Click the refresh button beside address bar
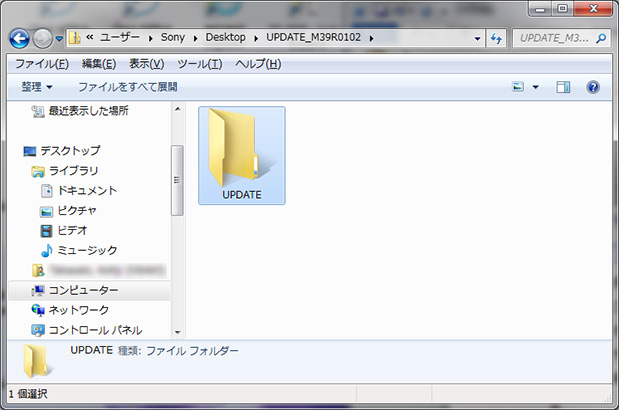The height and width of the screenshot is (410, 619). point(496,39)
